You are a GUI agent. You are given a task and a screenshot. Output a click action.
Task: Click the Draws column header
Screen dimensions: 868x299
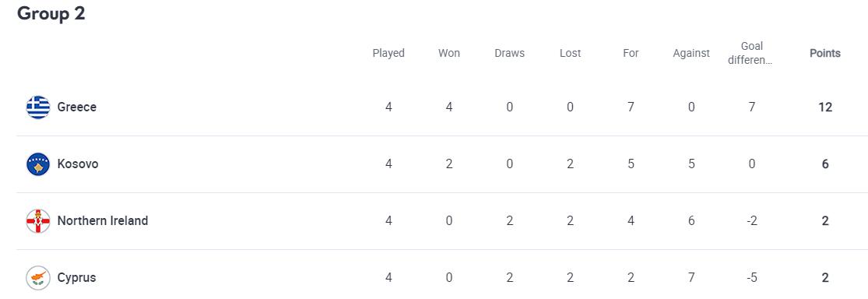(509, 53)
